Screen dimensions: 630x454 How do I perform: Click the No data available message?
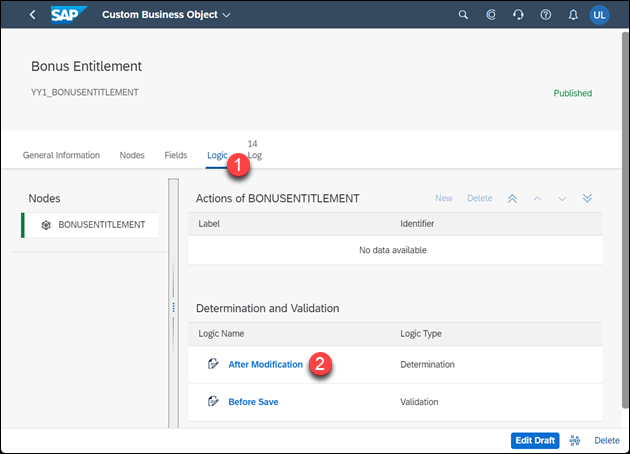click(x=393, y=250)
